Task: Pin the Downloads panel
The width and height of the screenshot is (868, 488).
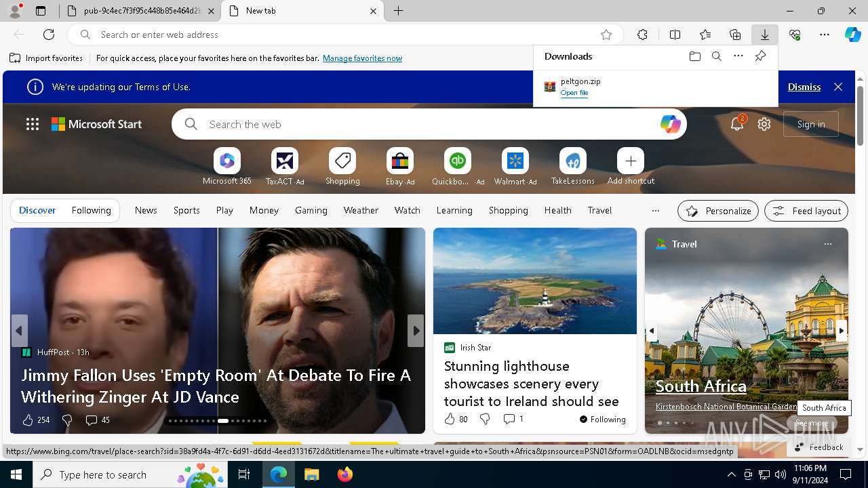Action: pos(760,56)
